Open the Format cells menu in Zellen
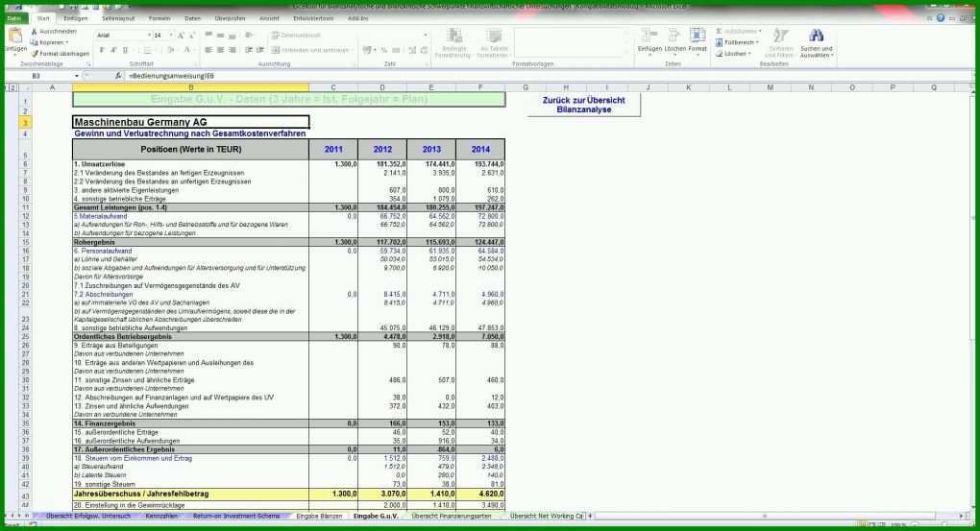The image size is (980, 531). click(x=698, y=40)
